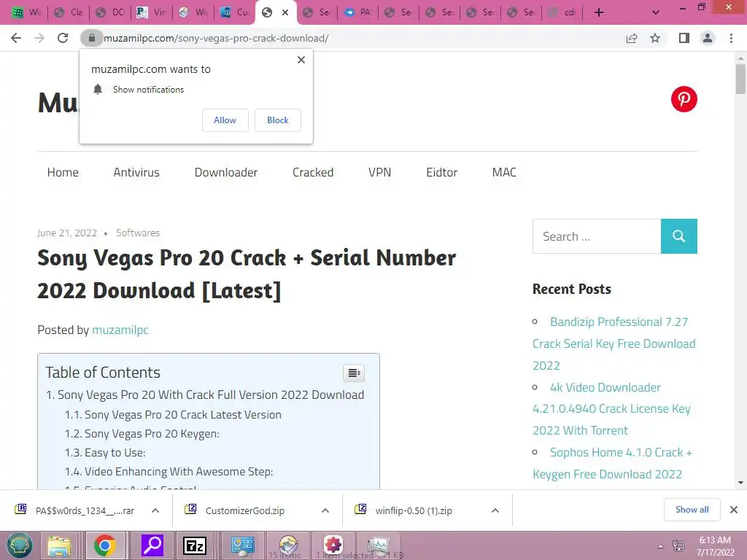Click the scrollbar down arrow

tap(740, 483)
